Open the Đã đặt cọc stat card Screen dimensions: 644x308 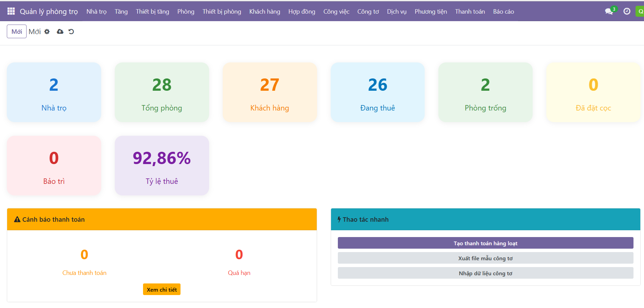coord(593,92)
